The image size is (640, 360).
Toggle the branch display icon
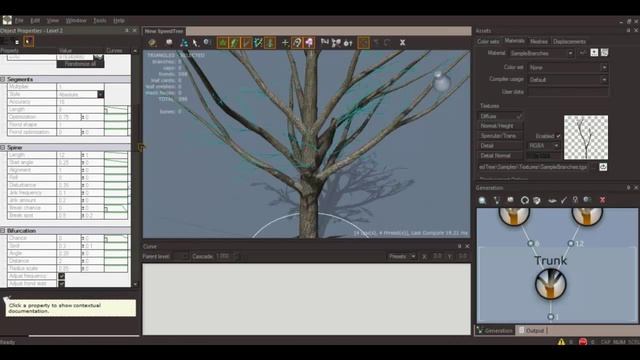[246, 42]
